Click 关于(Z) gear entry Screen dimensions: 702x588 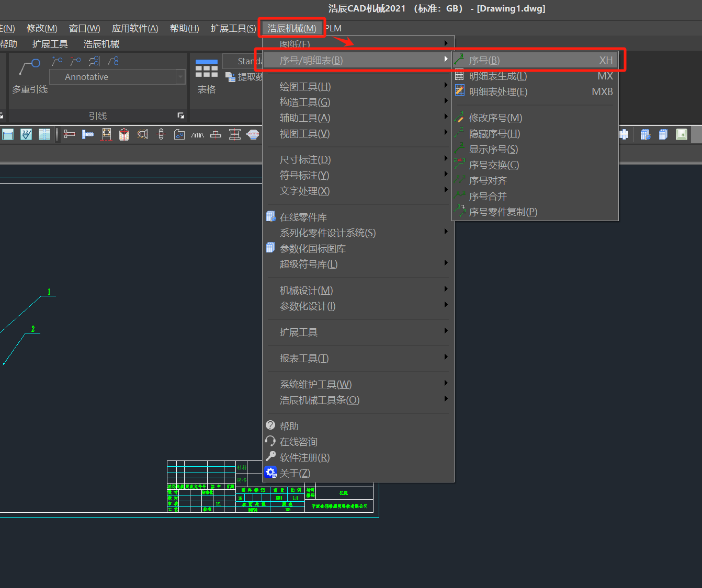point(358,474)
